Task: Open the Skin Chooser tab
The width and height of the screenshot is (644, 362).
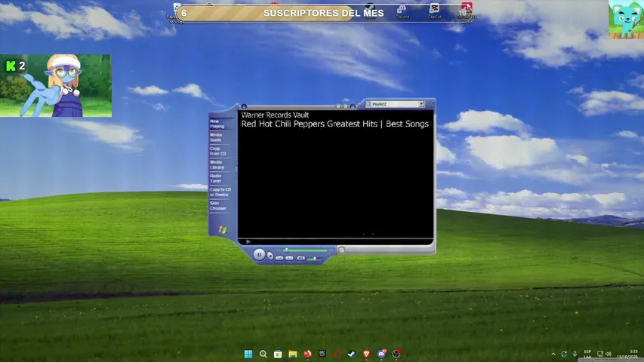Action: (218, 206)
